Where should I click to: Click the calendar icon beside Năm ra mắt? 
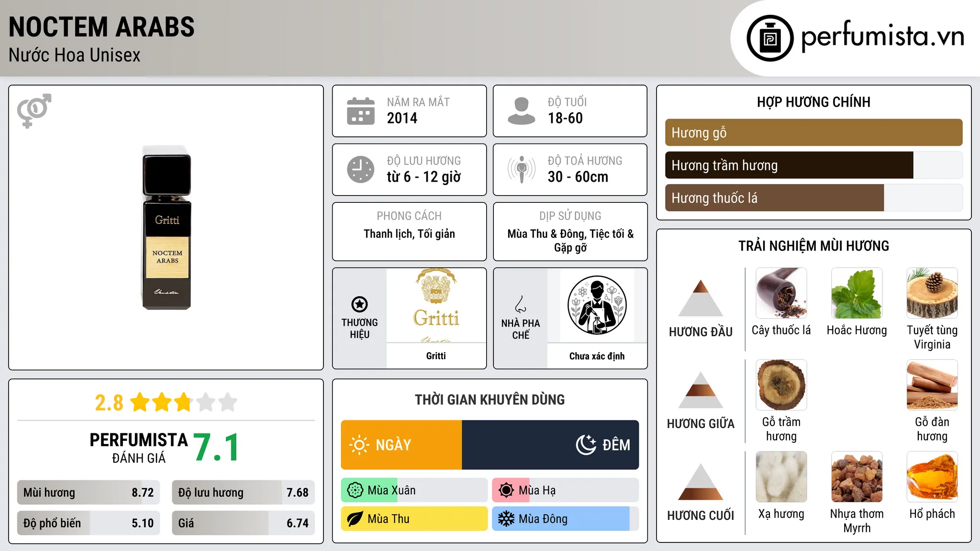point(361,111)
